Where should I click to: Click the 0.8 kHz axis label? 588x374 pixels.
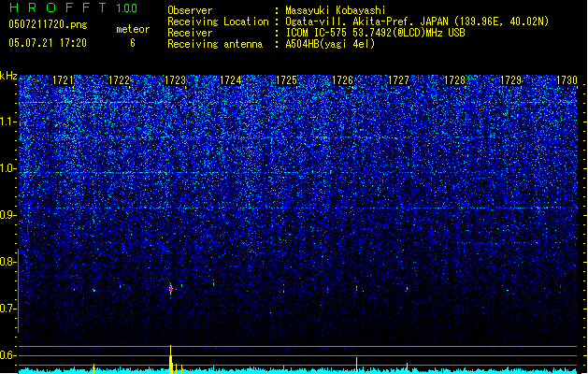[8, 262]
